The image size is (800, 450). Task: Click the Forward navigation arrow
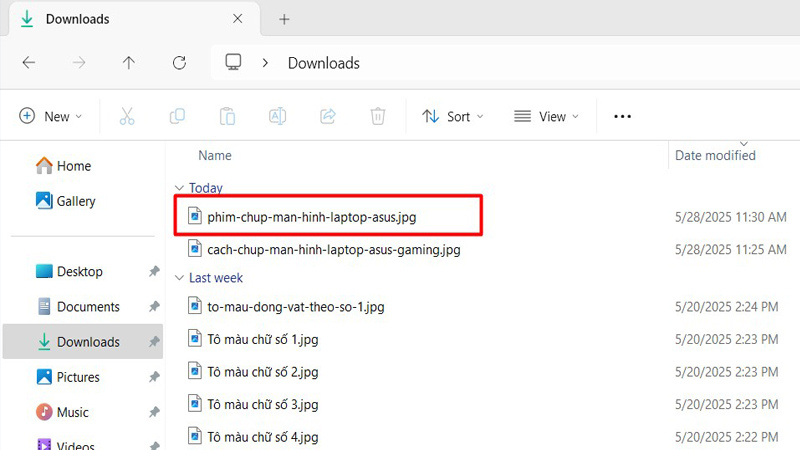(x=79, y=63)
